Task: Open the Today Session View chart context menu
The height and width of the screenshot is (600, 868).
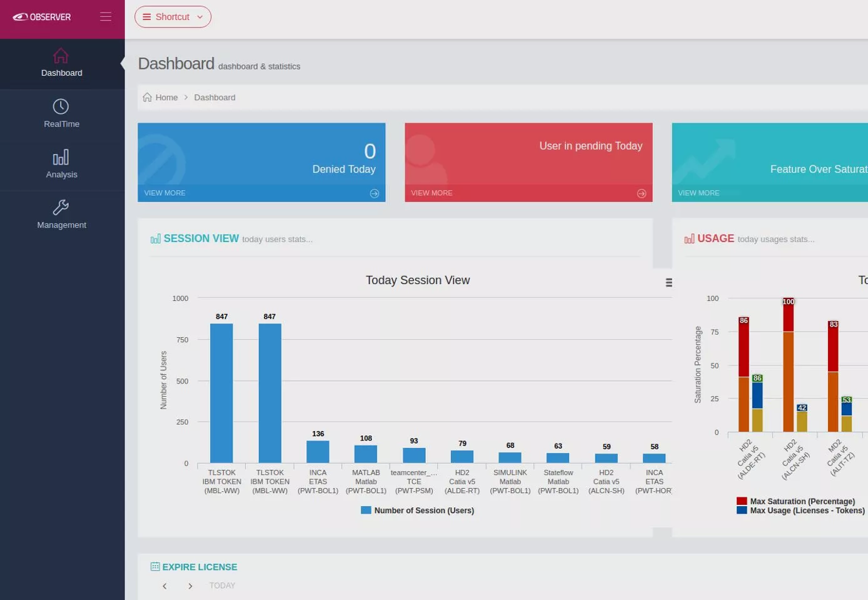Action: tap(669, 283)
